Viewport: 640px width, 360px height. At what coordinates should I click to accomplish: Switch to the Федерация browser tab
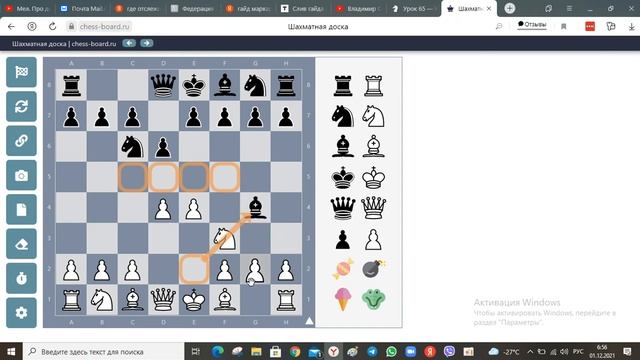(x=193, y=8)
